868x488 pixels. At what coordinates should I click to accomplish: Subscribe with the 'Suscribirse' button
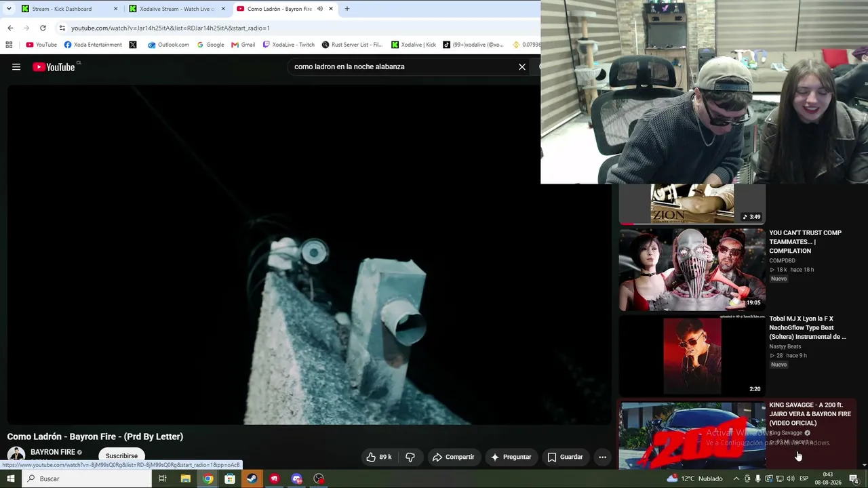click(121, 456)
